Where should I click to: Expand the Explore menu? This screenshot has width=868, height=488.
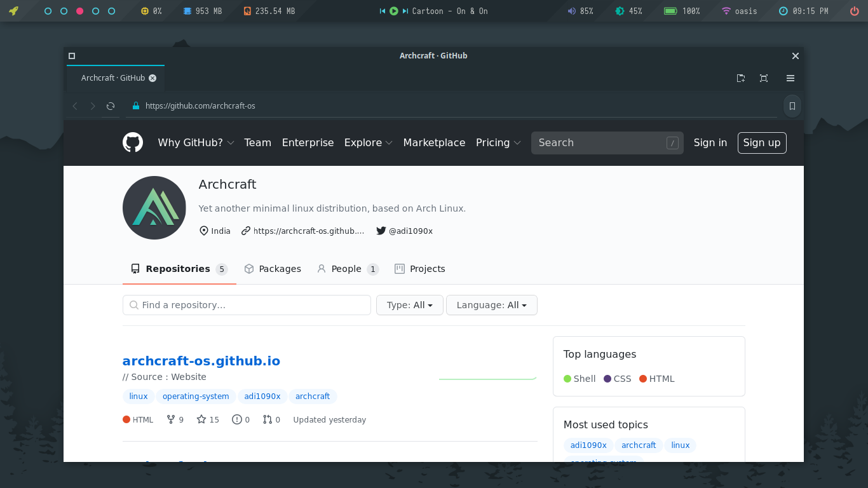pyautogui.click(x=369, y=142)
